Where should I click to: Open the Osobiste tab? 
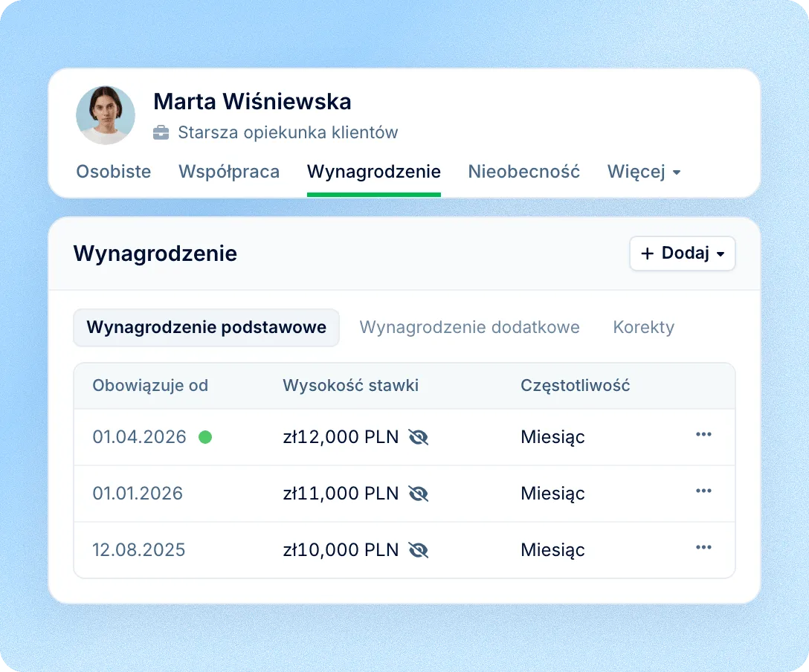114,172
